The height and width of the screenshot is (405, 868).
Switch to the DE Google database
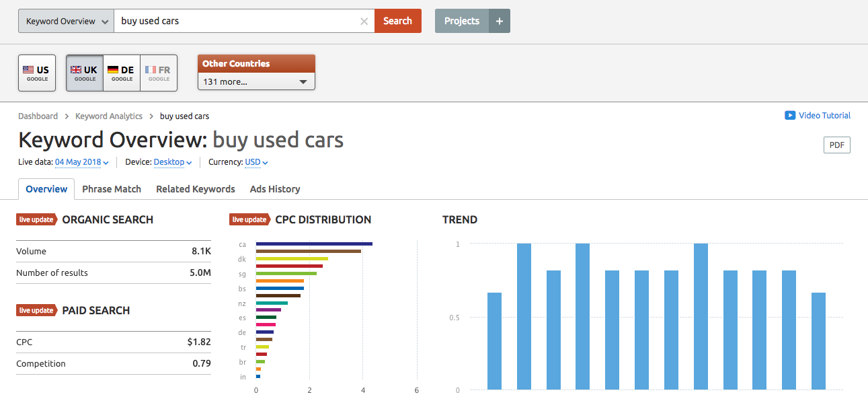tap(122, 73)
